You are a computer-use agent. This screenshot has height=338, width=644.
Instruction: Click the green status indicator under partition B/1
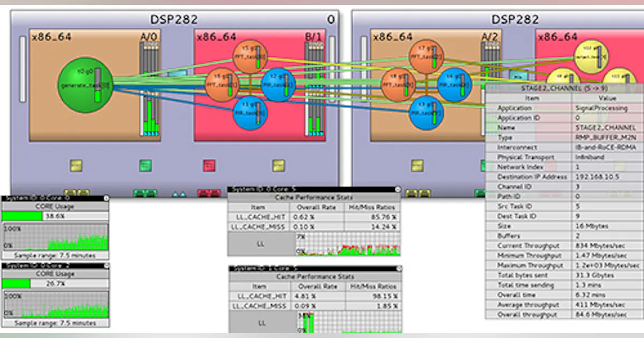pos(145,166)
